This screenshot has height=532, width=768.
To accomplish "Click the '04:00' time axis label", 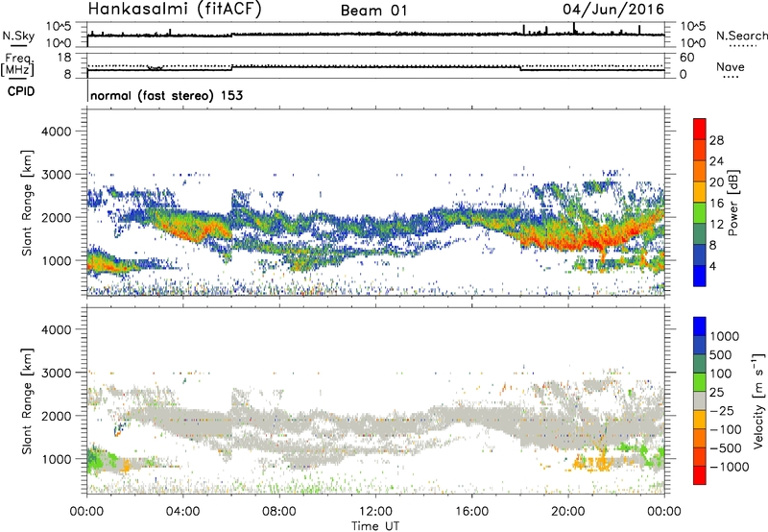I will 182,512.
